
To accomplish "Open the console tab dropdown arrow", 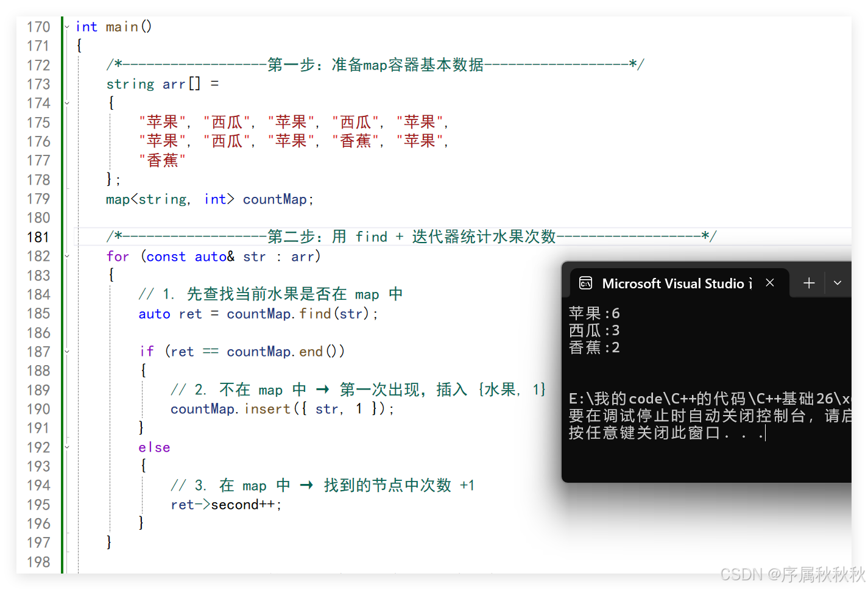I will pyautogui.click(x=838, y=283).
